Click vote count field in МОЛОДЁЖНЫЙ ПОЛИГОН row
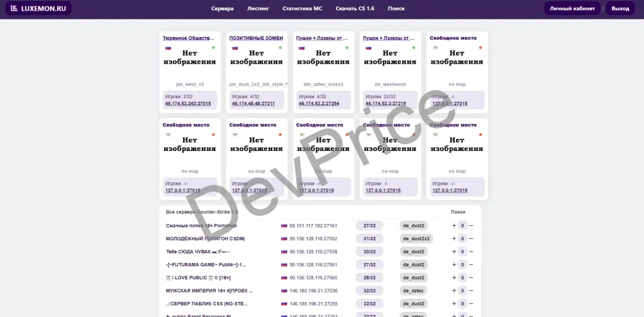Screen dimensions: 644x317 click(x=462, y=238)
